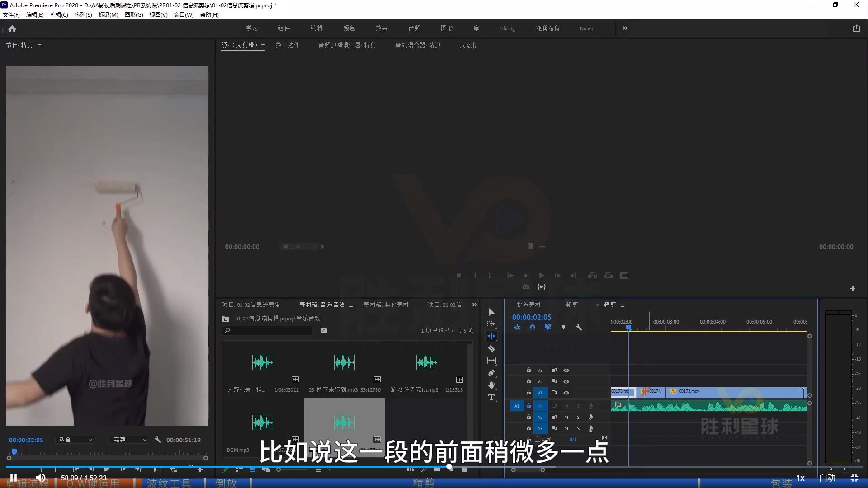Expand the workspaces overflow chevron

tap(625, 28)
